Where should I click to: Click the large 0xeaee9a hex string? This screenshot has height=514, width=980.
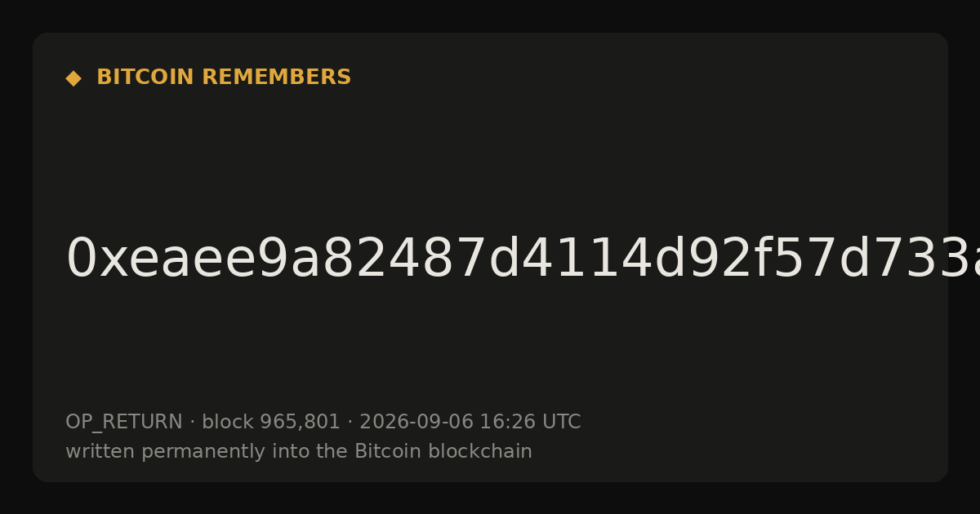tap(523, 259)
